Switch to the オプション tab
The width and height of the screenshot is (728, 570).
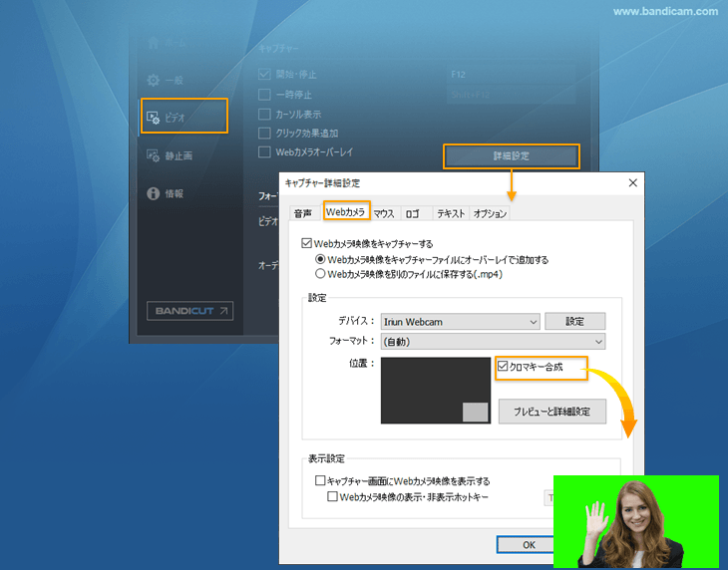pyautogui.click(x=490, y=213)
